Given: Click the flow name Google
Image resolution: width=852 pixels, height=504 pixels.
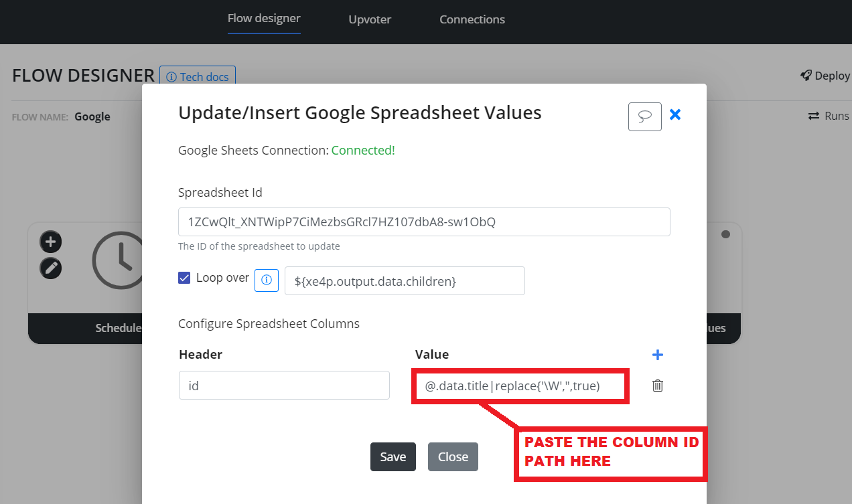Looking at the screenshot, I should 92,116.
